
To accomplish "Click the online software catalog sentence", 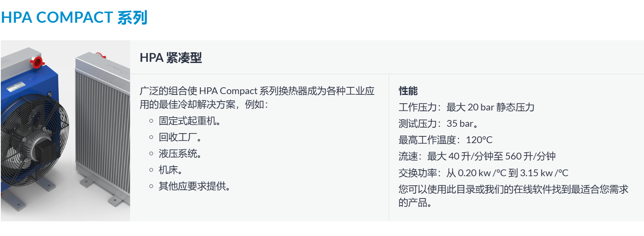I will pyautogui.click(x=514, y=196).
